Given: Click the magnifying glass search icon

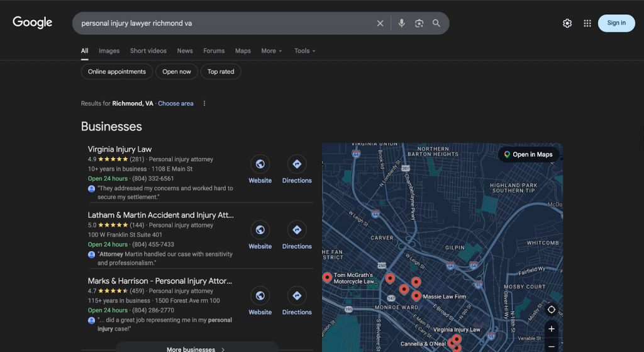Looking at the screenshot, I should click(x=436, y=23).
